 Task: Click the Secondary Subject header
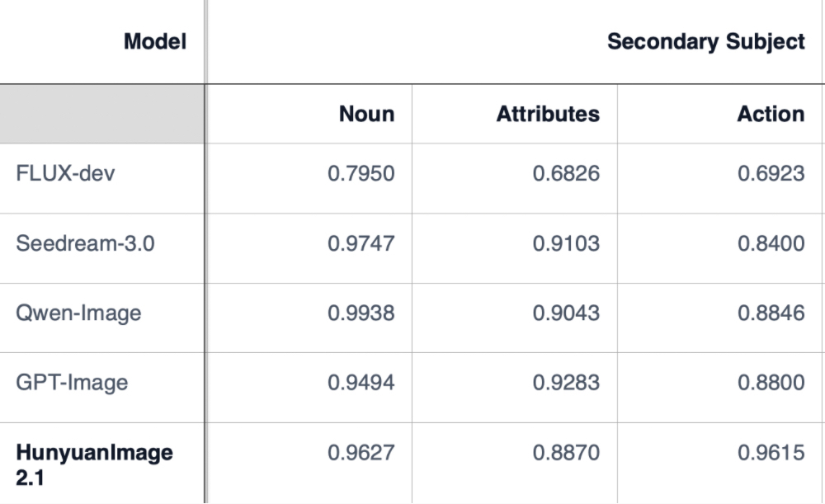click(705, 41)
